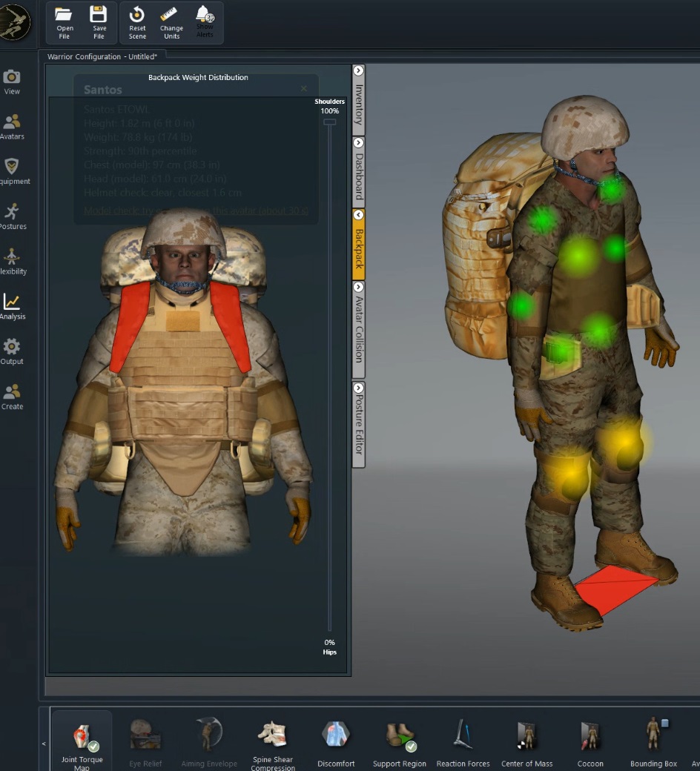
Task: Open the View camera section
Action: [12, 82]
